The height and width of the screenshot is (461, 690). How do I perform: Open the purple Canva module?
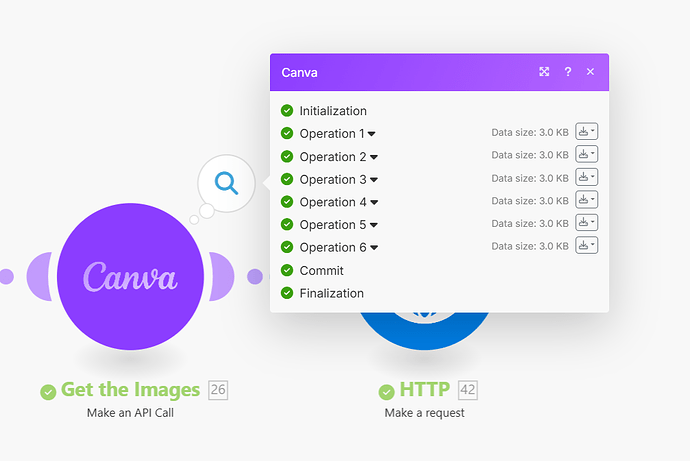pyautogui.click(x=130, y=276)
